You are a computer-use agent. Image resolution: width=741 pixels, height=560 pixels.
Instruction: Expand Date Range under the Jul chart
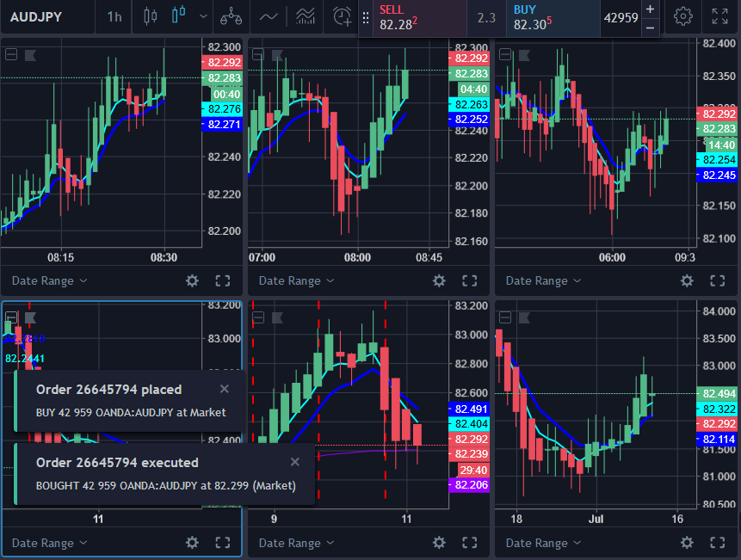click(x=543, y=543)
